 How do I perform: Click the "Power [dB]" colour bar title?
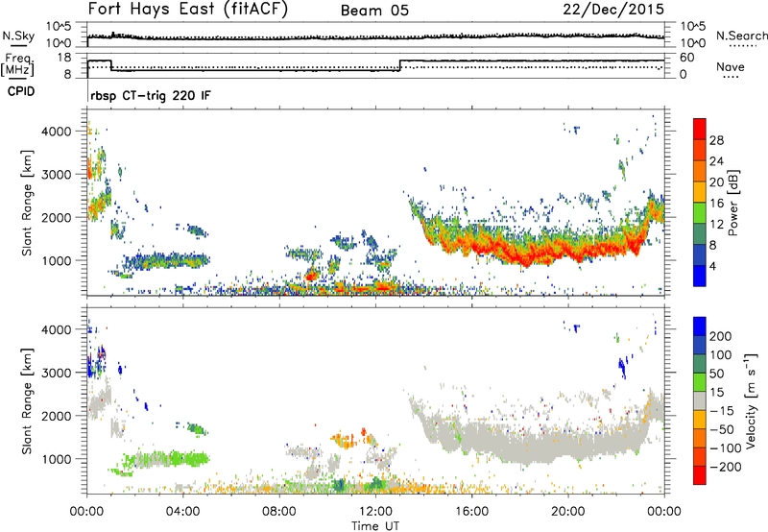[732, 203]
